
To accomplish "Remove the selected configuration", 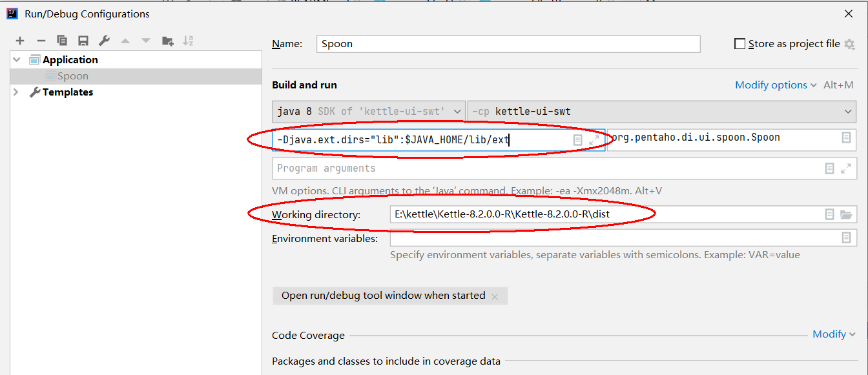I will pyautogui.click(x=41, y=40).
